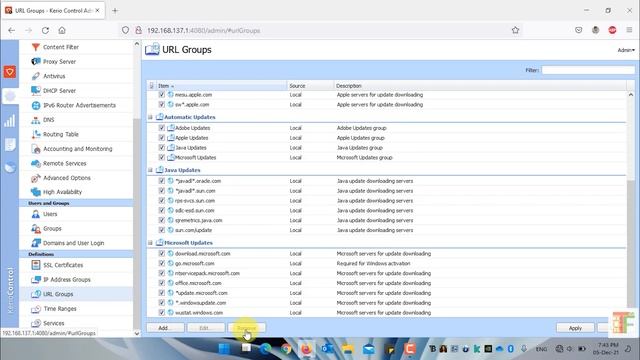
Task: Uncheck the mesu.apple.com entry
Action: (162, 95)
